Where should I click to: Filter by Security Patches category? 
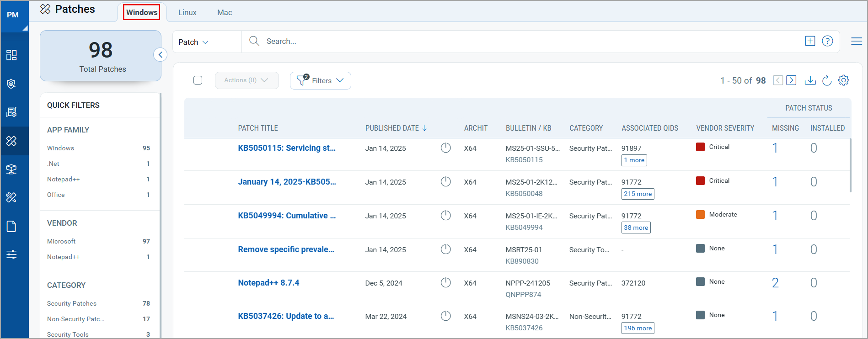click(72, 303)
